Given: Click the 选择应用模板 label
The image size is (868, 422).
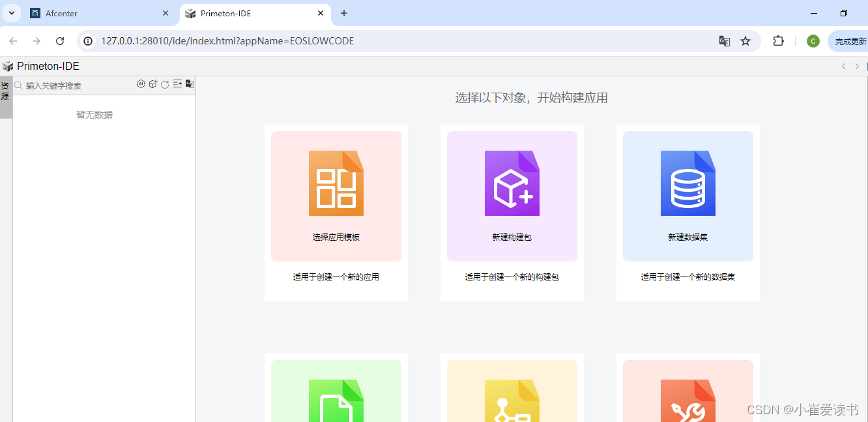Looking at the screenshot, I should coord(336,237).
